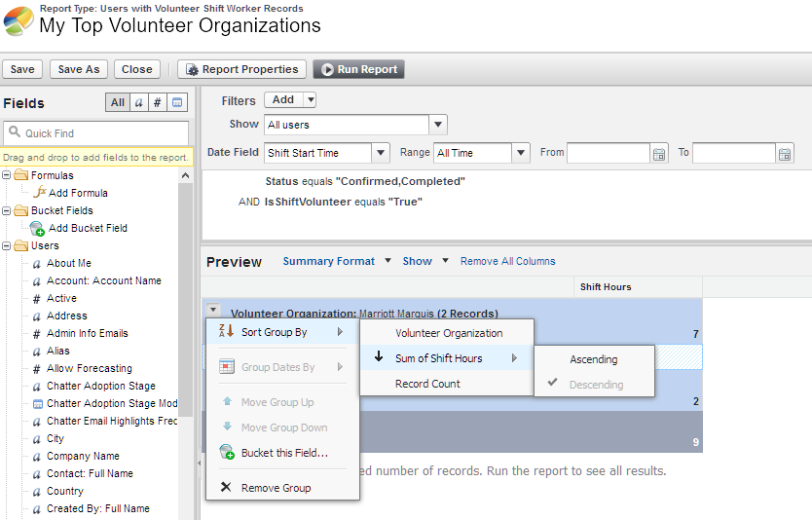This screenshot has height=520, width=812.
Task: Filter fields by text type icon
Action: pos(139,102)
